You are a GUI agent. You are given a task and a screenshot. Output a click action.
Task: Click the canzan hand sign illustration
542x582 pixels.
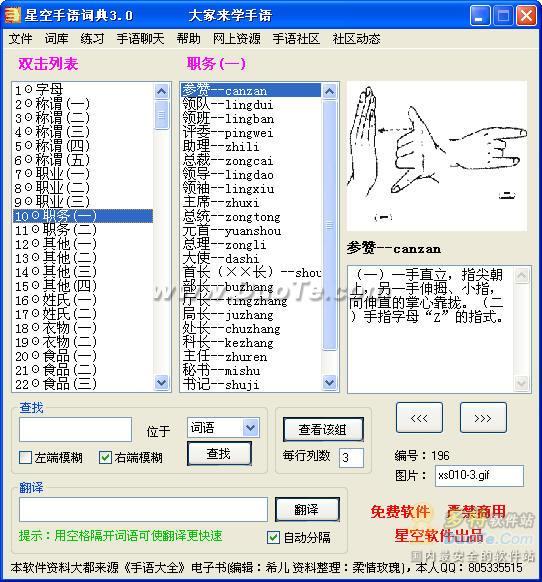coord(437,156)
